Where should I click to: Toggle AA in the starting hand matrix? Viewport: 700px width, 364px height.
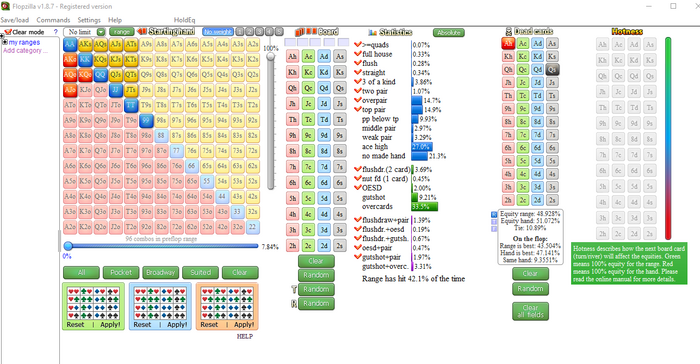tap(70, 44)
